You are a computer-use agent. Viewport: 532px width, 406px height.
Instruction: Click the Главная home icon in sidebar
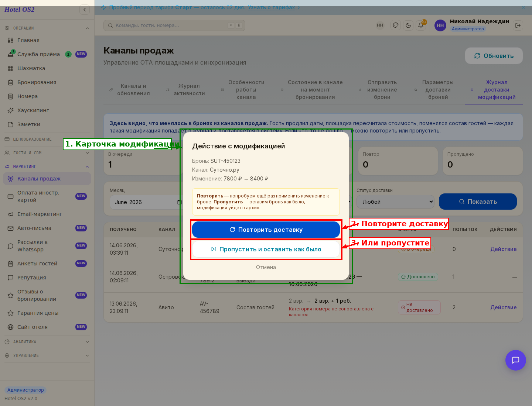[10, 40]
